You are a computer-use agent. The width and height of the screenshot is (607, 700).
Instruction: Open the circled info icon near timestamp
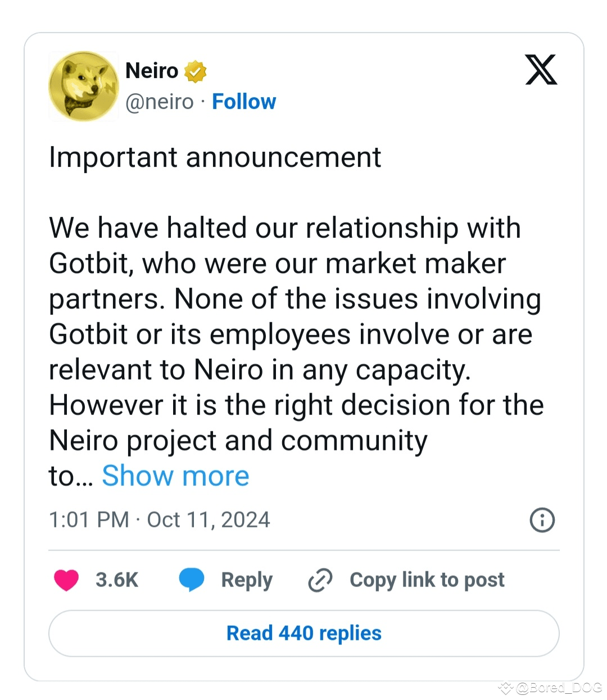click(542, 520)
